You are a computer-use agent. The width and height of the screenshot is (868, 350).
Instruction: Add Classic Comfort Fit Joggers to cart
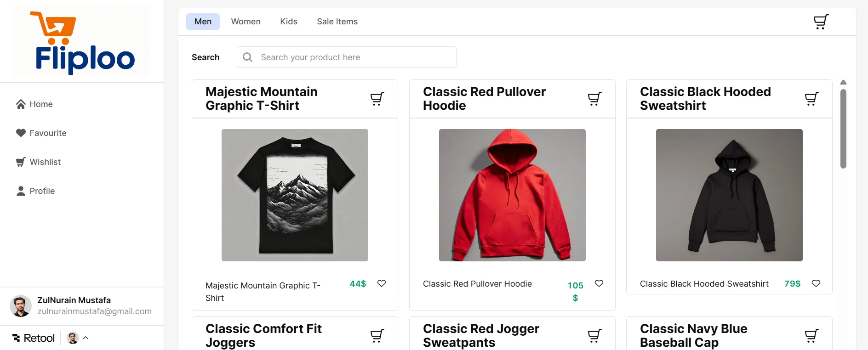point(377,335)
